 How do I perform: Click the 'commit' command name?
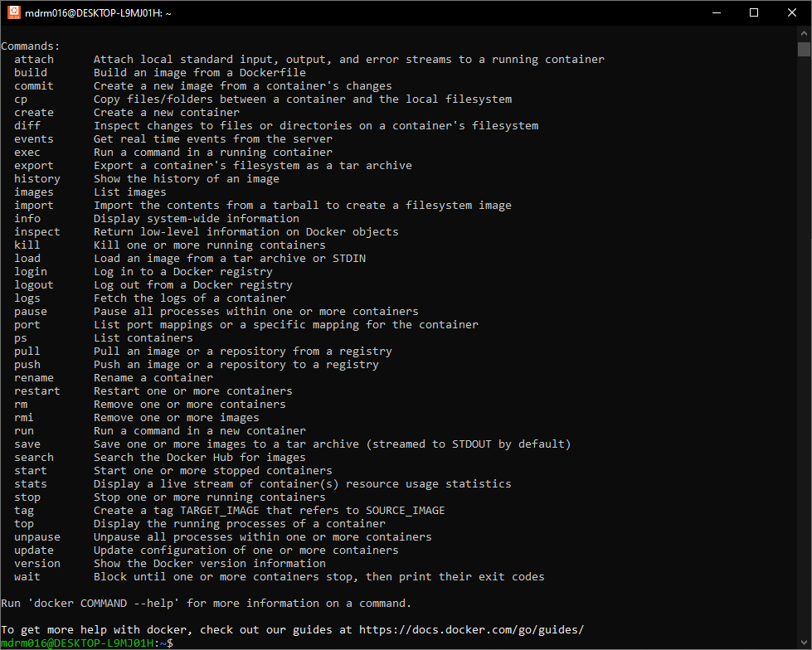(34, 86)
